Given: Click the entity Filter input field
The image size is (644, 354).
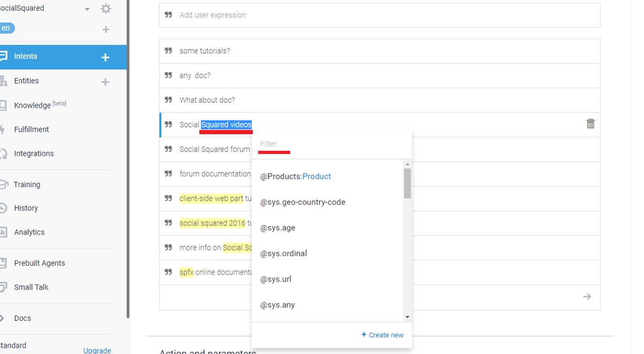Looking at the screenshot, I should 330,144.
